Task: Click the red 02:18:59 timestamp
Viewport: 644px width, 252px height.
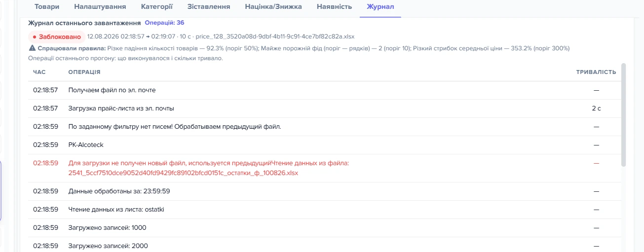Action: [x=45, y=163]
